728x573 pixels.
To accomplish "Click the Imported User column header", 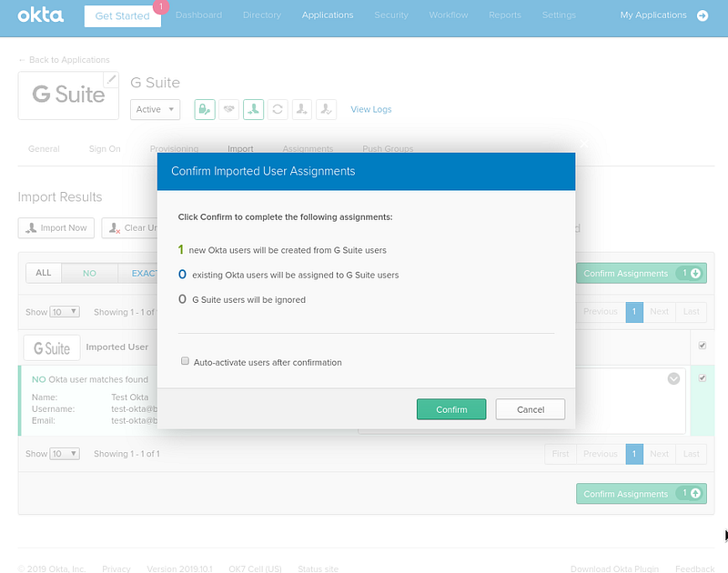I will pyautogui.click(x=117, y=347).
